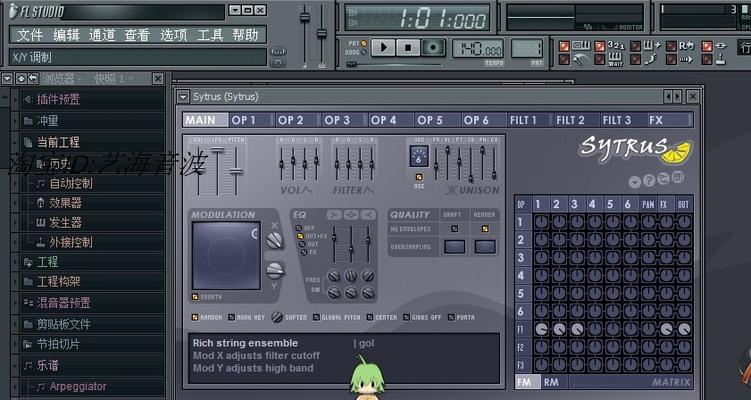Click the third EQ band shape icon
751x400 pixels.
tap(368, 215)
